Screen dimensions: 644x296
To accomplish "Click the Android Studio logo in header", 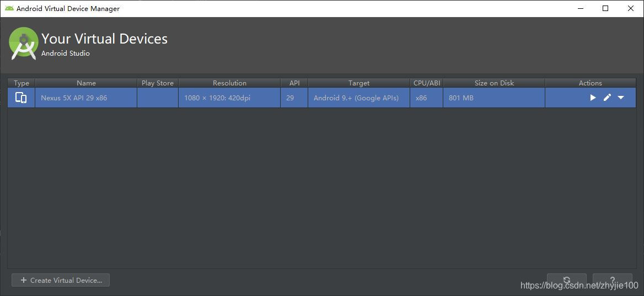I will pos(23,44).
